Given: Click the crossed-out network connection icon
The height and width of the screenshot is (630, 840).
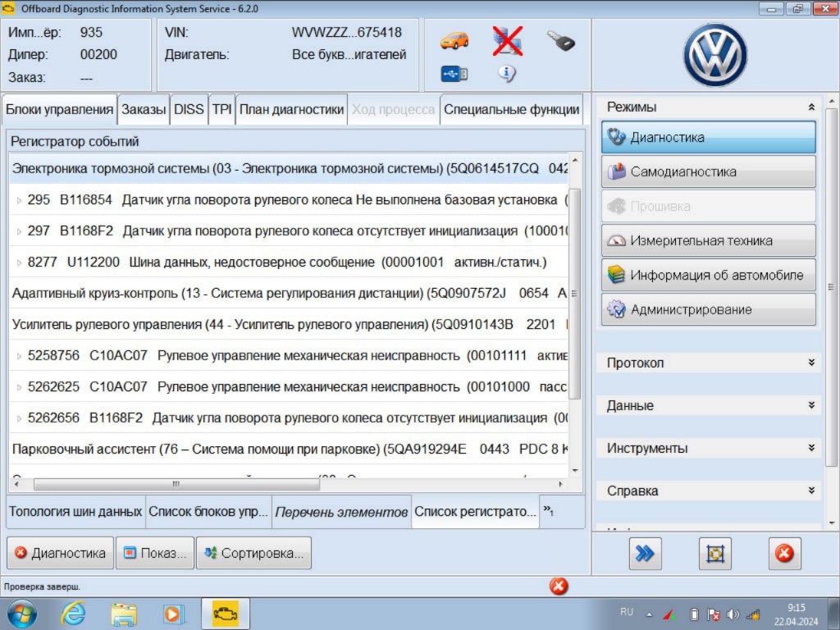Looking at the screenshot, I should (507, 41).
